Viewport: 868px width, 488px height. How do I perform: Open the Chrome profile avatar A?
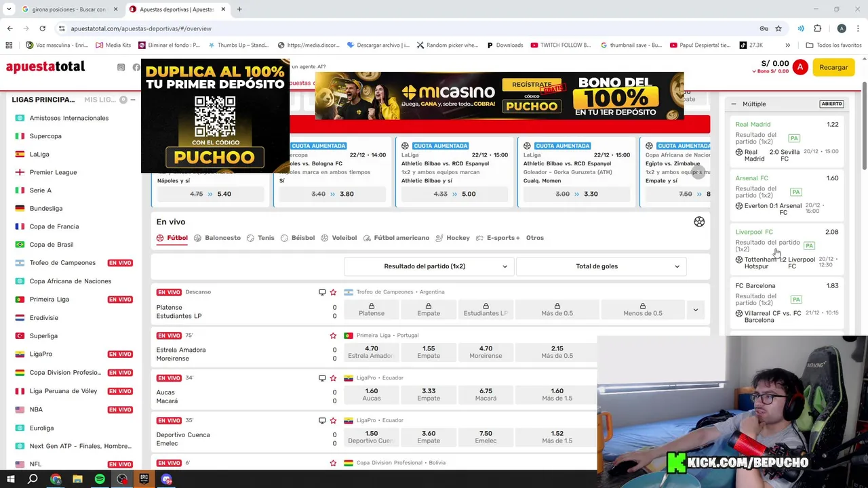point(842,28)
